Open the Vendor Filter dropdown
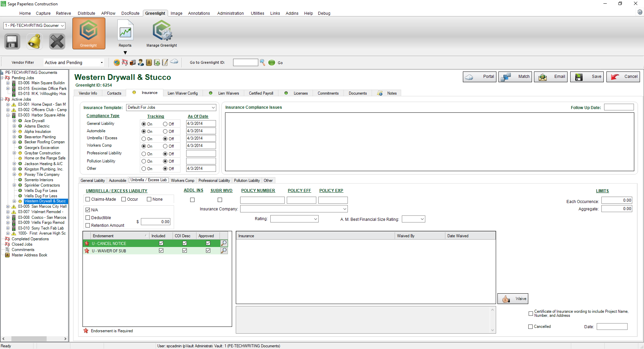Screen dimensions: 644x349 102,63
